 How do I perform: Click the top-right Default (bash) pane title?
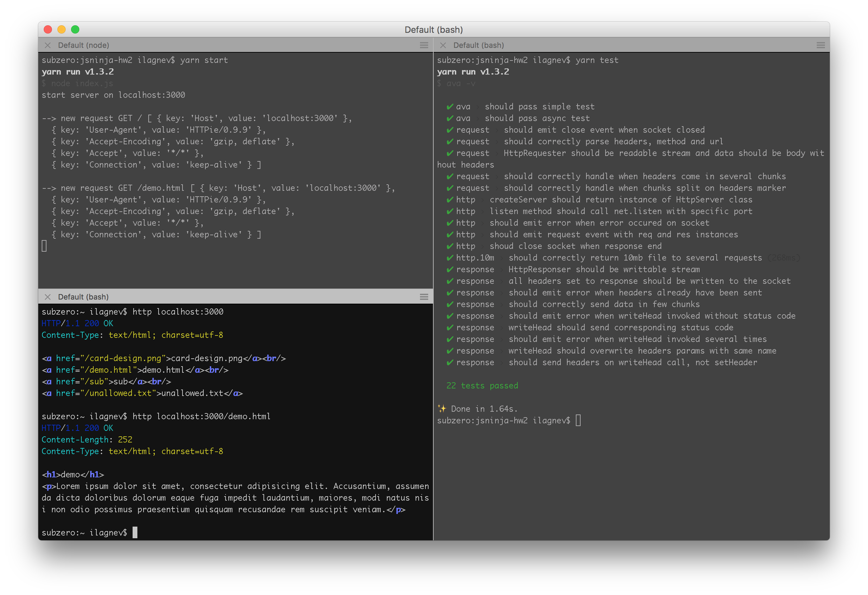click(478, 45)
